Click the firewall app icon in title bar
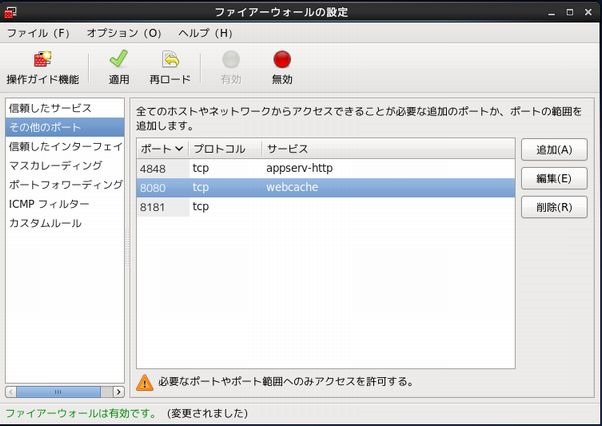Viewport: 602px width, 426px height. tap(11, 10)
